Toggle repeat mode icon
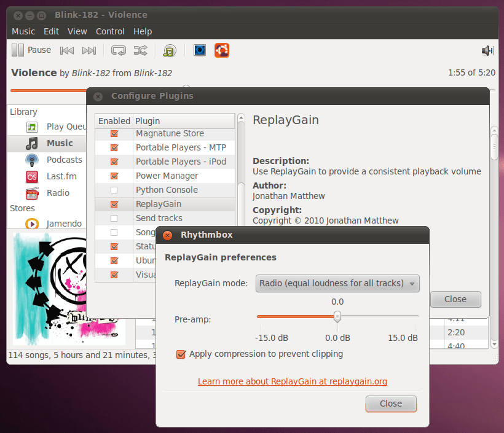Image resolution: width=504 pixels, height=433 pixels. [118, 50]
